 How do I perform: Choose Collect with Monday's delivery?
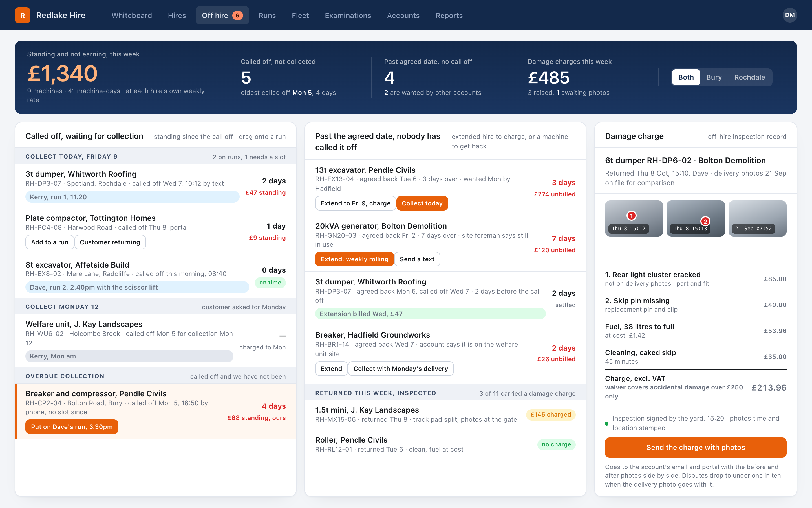pos(401,369)
